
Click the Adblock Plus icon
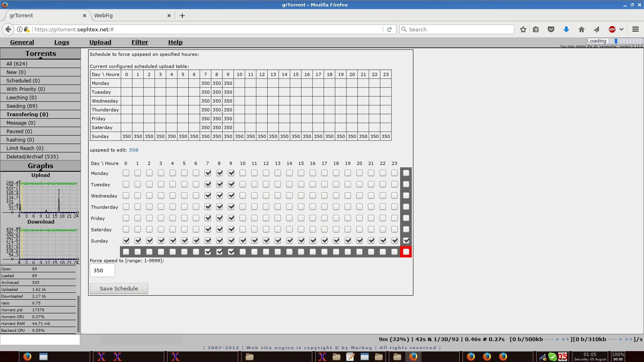pyautogui.click(x=612, y=29)
